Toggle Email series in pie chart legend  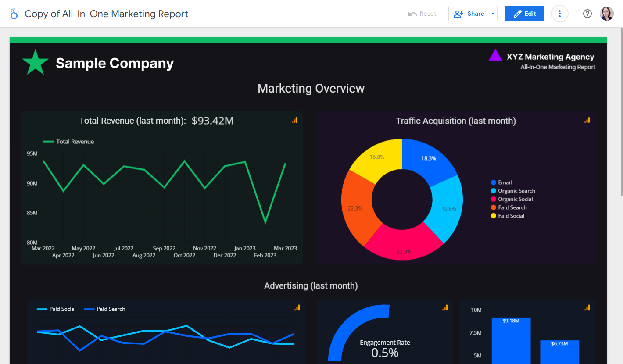pyautogui.click(x=505, y=182)
